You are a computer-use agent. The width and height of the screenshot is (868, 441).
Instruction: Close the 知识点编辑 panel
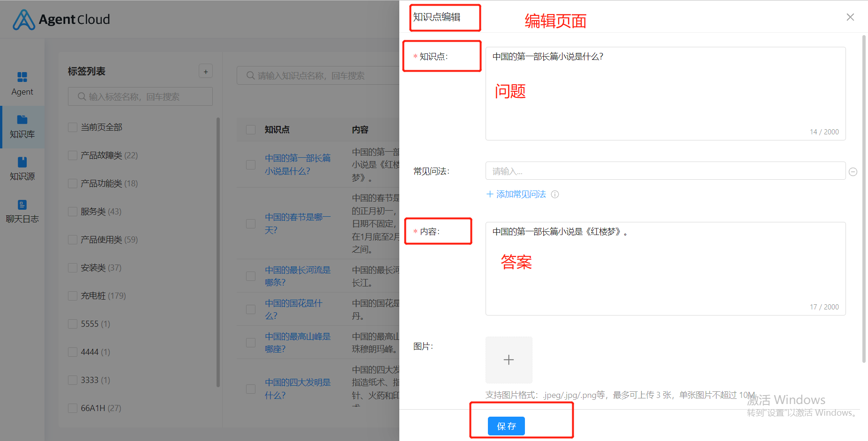850,17
